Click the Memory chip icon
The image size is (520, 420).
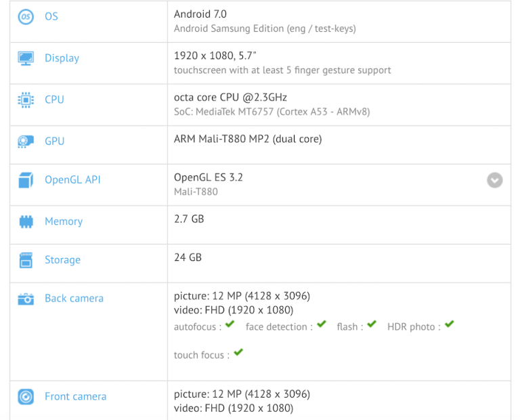click(x=26, y=222)
